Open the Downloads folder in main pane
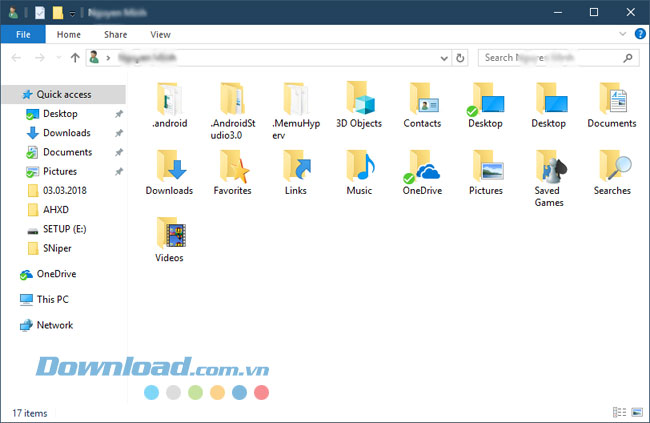The image size is (650, 423). point(169,173)
